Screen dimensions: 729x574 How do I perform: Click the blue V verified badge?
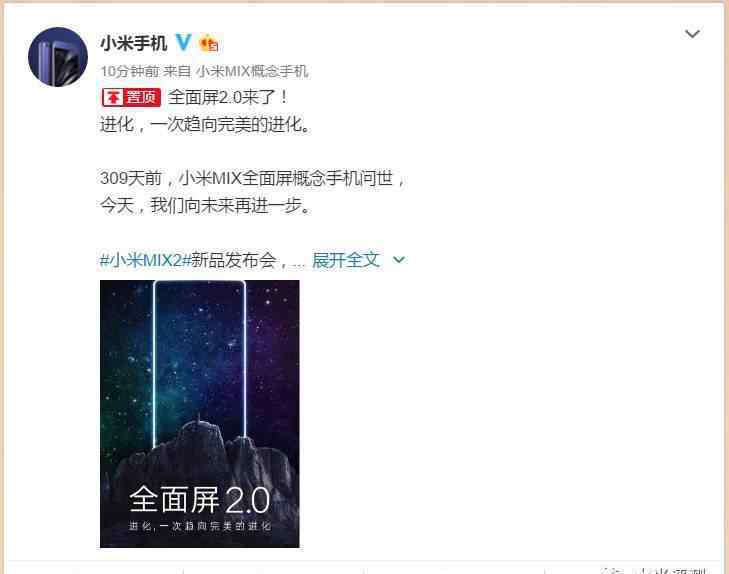[184, 43]
